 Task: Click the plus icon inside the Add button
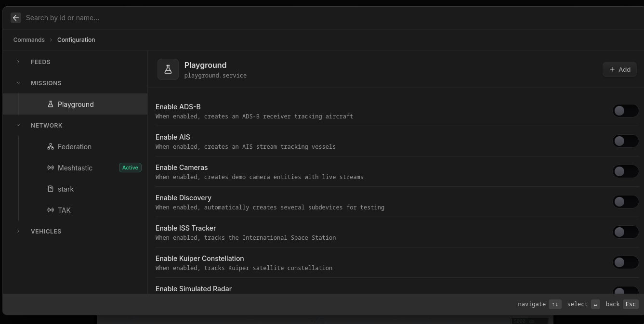click(612, 69)
